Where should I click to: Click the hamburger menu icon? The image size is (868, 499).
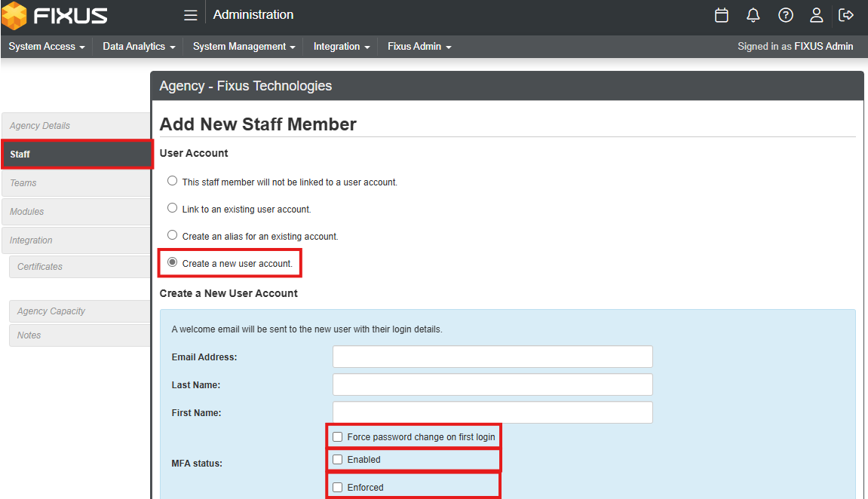[190, 14]
